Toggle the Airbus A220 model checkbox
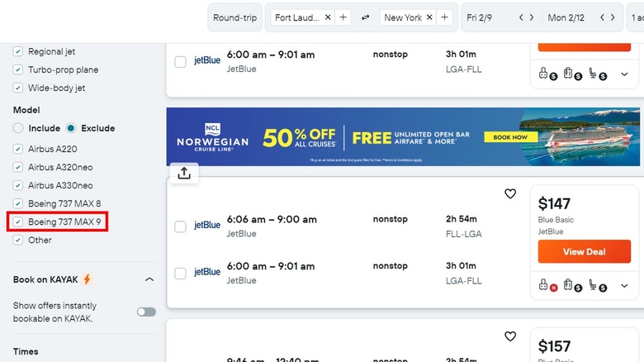The height and width of the screenshot is (362, 644). [x=18, y=149]
